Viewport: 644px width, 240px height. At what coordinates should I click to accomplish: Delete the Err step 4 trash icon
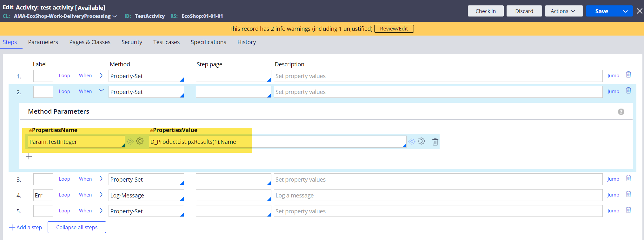(628, 194)
